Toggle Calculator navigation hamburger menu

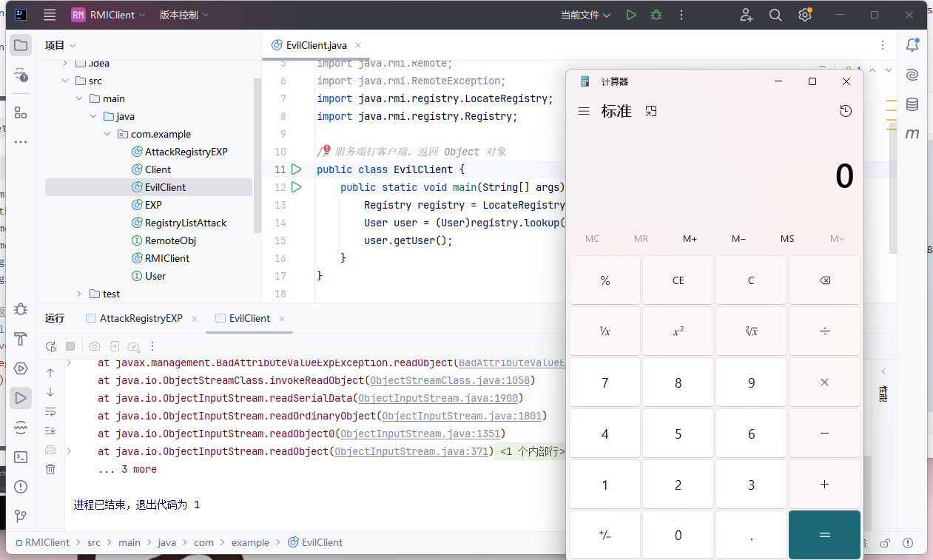pos(584,111)
